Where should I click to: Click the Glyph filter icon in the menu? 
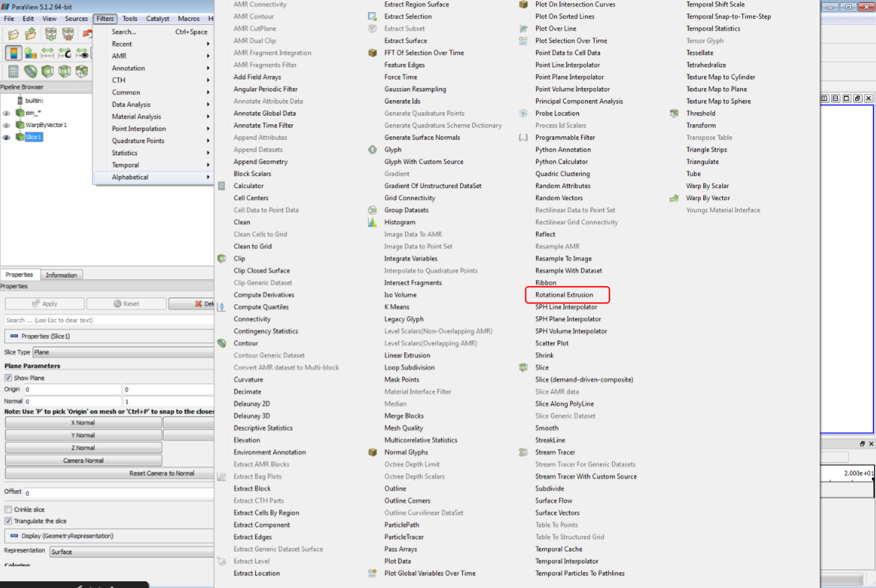pos(372,150)
